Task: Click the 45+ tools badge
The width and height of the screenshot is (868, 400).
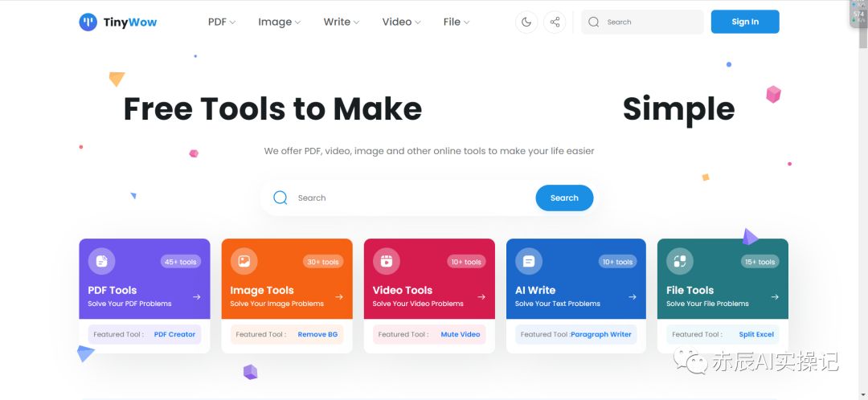Action: coord(181,262)
